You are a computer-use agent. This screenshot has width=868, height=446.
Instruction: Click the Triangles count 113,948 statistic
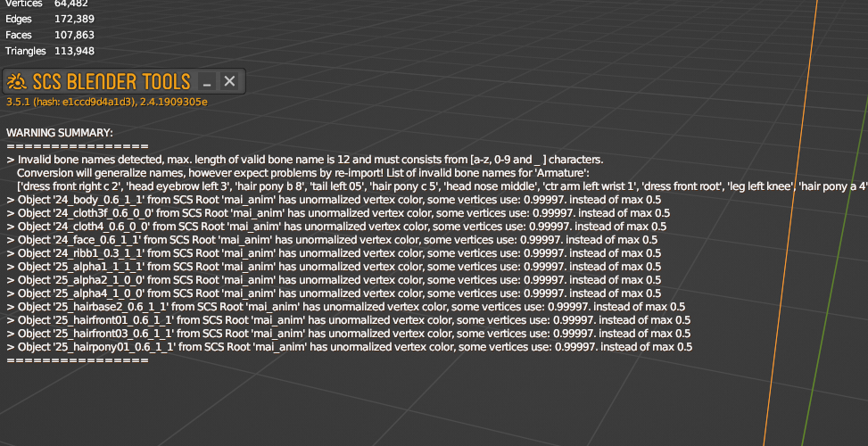click(x=50, y=51)
